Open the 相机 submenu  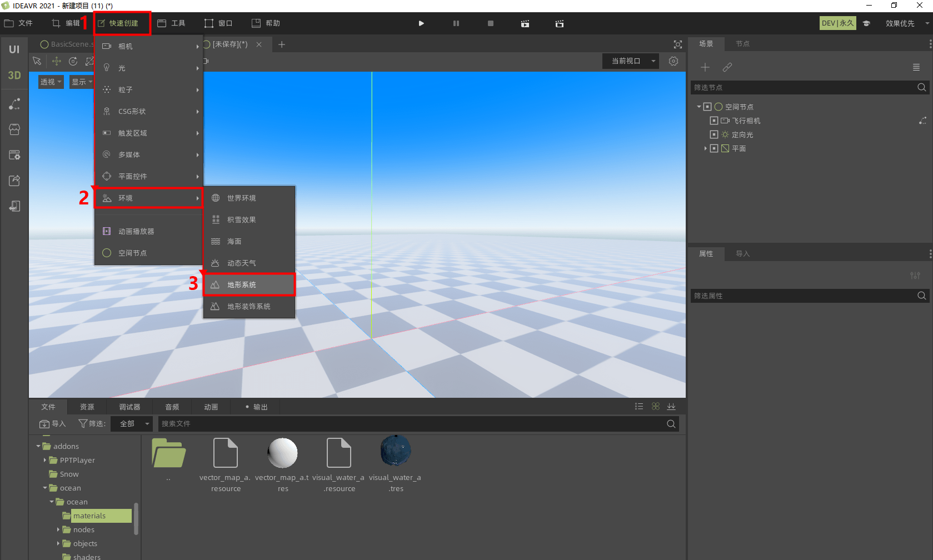149,46
